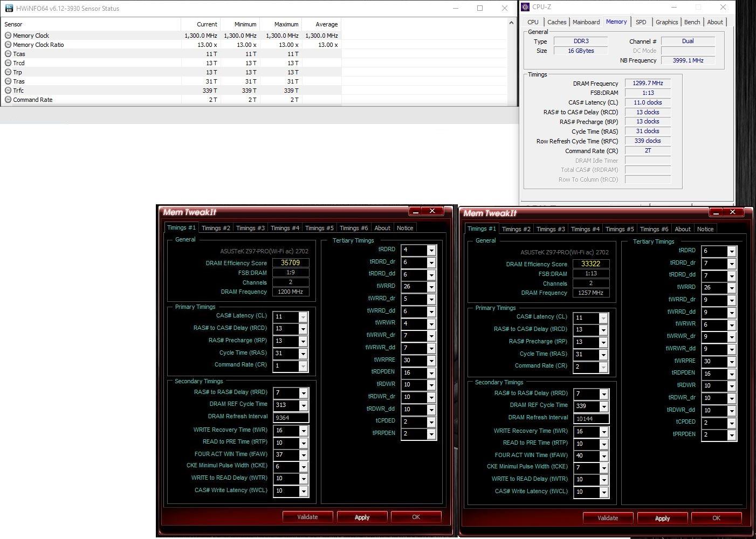This screenshot has height=539, width=756.
Task: Click DRAM Frequency value 1299.7 MHz in CPU-Z
Action: coord(648,84)
